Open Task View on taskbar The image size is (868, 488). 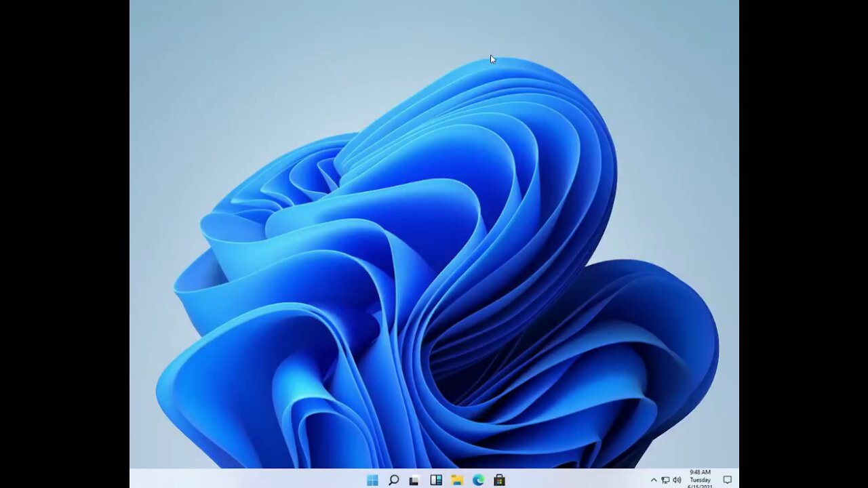414,480
